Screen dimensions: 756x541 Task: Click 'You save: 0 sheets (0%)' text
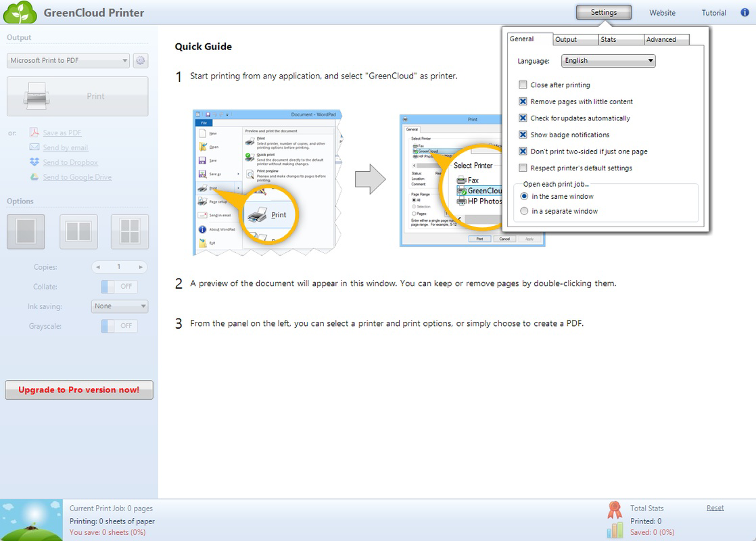click(x=108, y=532)
